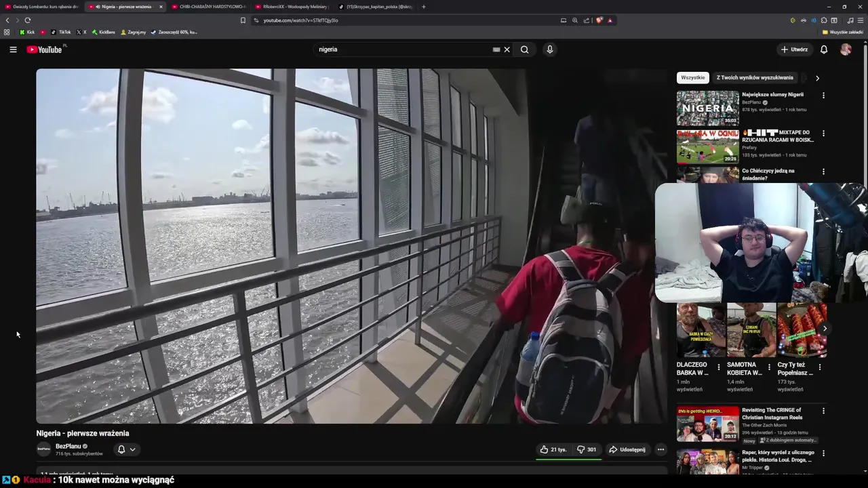Screen dimensions: 868x488
Task: Open the YouTube hamburger guide menu
Action: [13, 49]
